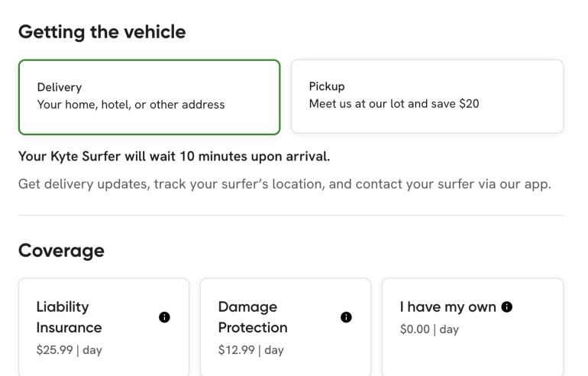Click the home, hotel, or other address text
This screenshot has height=376, width=588.
click(x=131, y=104)
